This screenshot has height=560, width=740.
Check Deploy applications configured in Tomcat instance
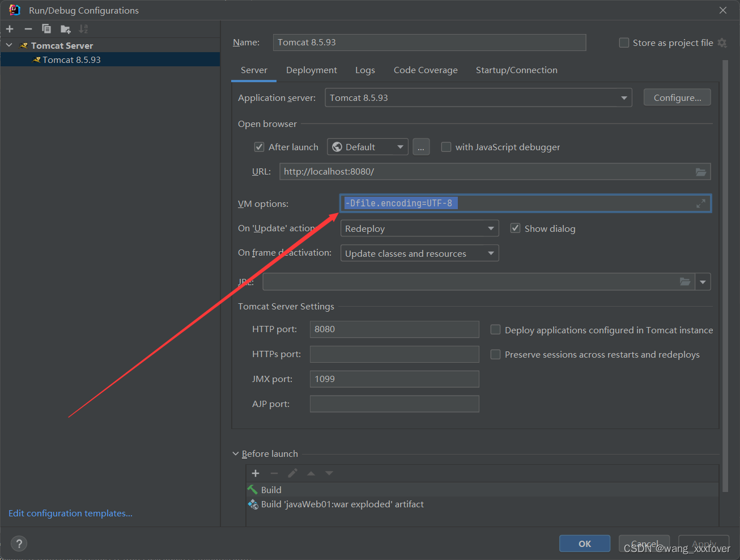pos(495,329)
